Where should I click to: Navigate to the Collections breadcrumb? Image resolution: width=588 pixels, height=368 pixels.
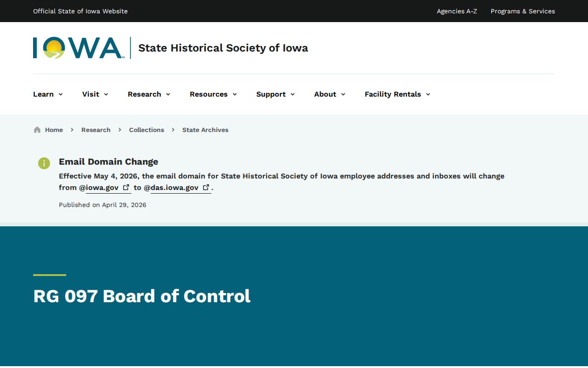(147, 130)
